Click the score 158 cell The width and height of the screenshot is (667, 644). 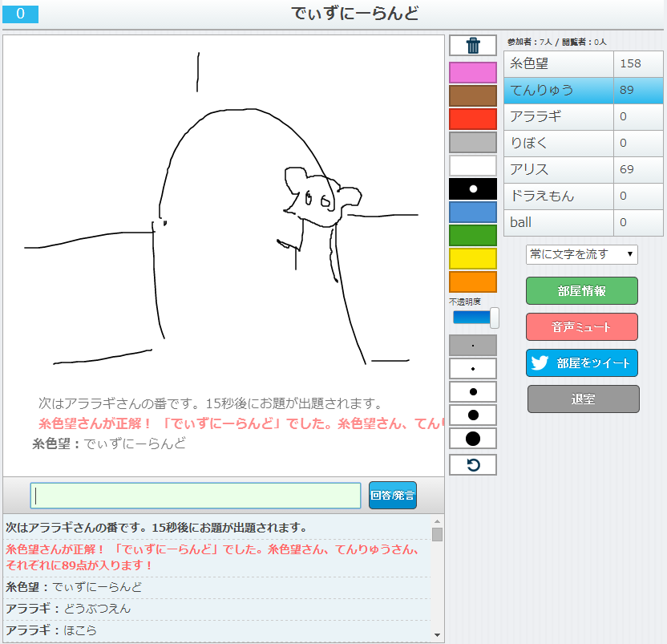638,64
